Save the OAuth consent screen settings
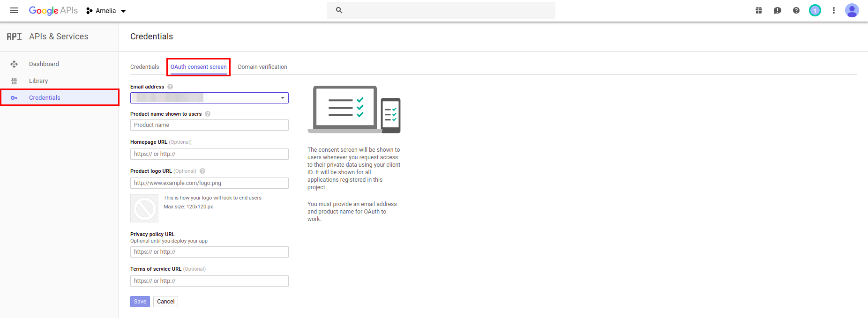Viewport: 868px width, 318px height. (140, 302)
